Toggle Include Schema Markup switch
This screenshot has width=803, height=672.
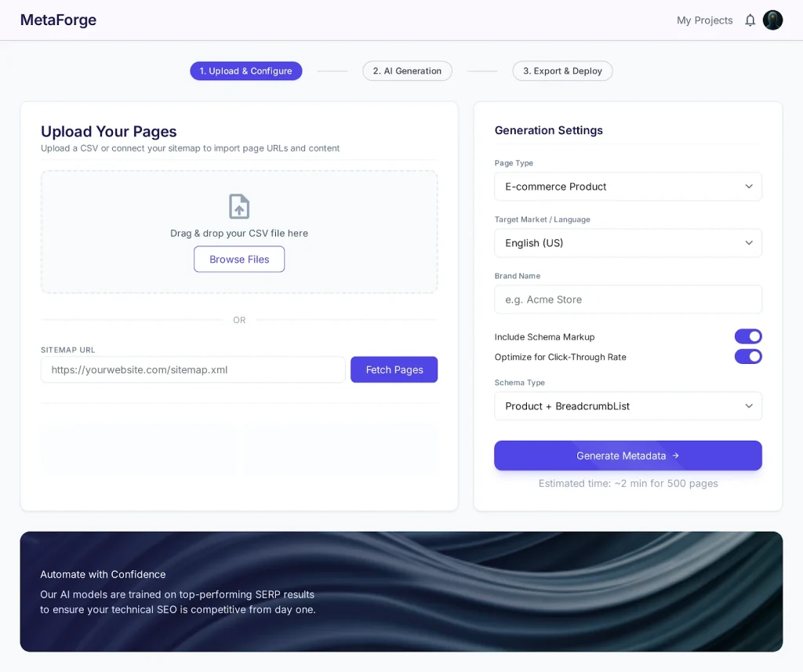(x=748, y=336)
